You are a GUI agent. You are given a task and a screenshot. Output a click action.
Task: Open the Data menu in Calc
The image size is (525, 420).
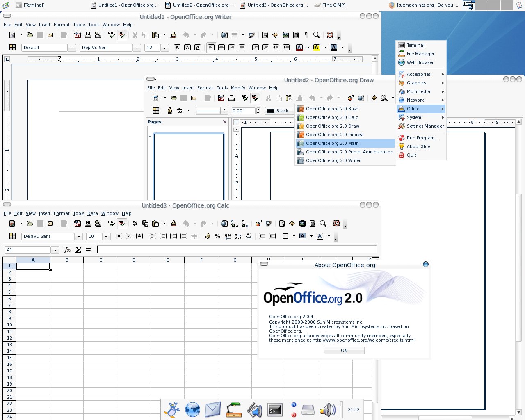[x=93, y=213]
